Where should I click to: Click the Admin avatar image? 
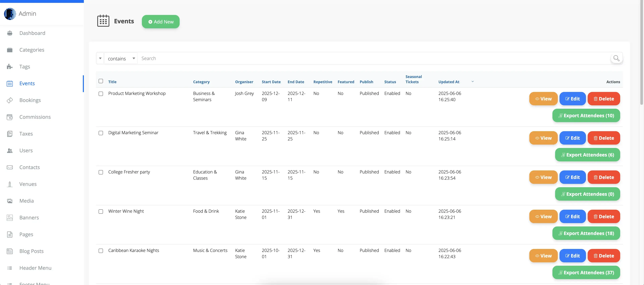[10, 13]
